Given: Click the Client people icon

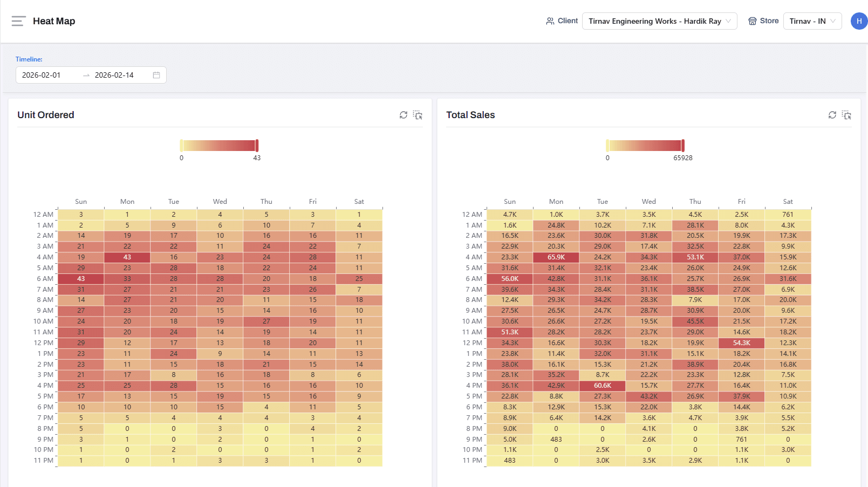Looking at the screenshot, I should click(x=550, y=20).
